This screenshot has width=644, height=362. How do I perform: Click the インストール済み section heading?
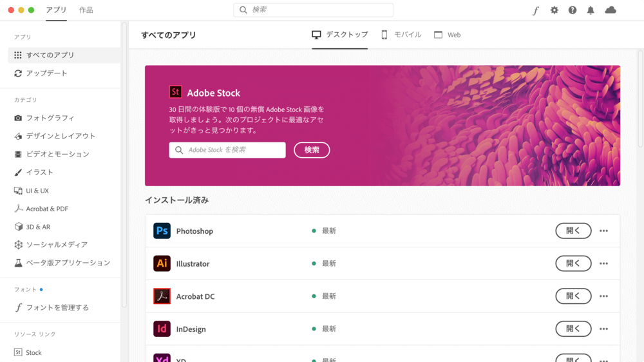pos(177,200)
